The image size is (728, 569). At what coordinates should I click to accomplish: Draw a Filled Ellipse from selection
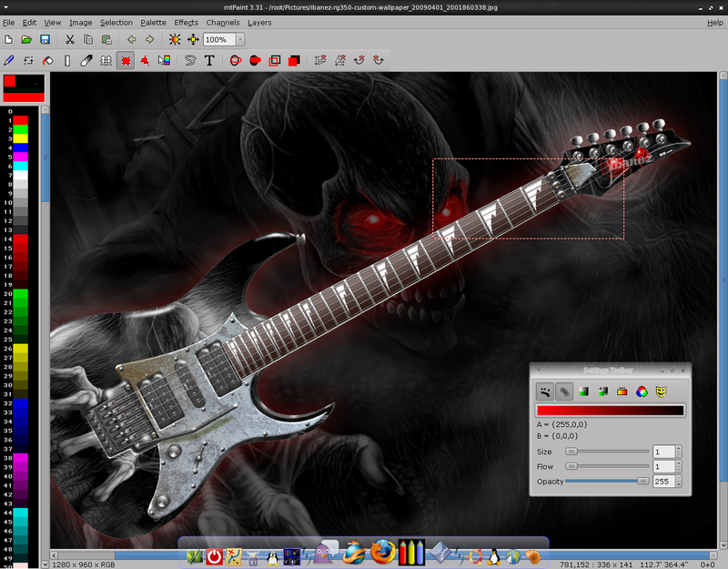[x=255, y=60]
